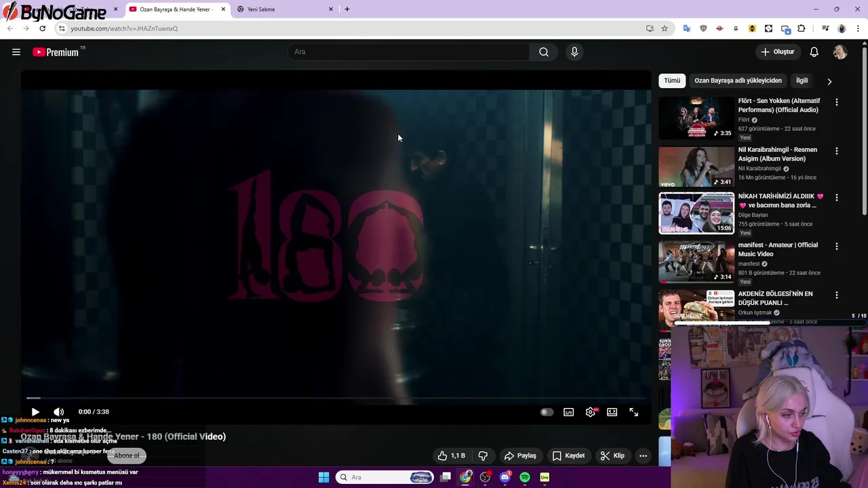
Task: Create a clip with Klip button
Action: click(612, 456)
